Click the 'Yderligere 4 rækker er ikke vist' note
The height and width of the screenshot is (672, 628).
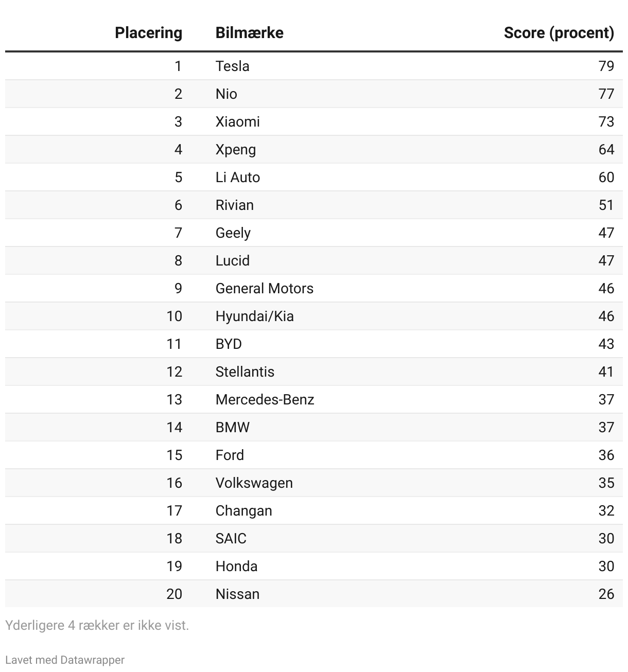[x=97, y=625]
